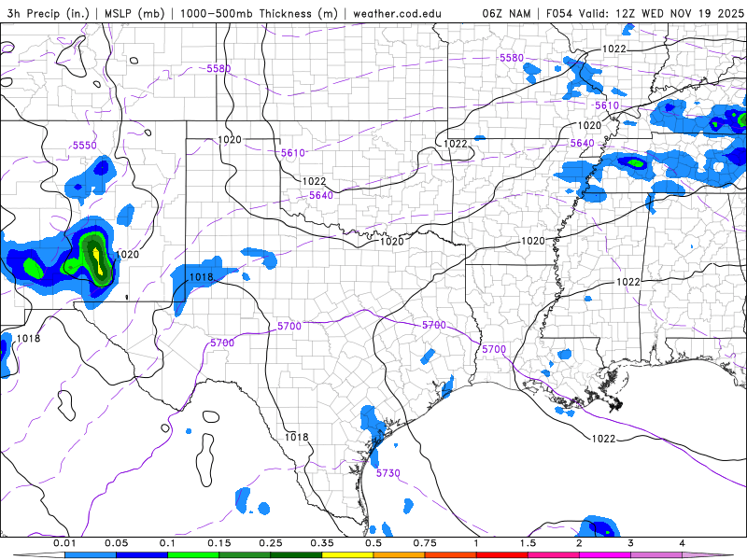Click the '0.15' legend tick label
Image resolution: width=747 pixels, height=560 pixels.
219,543
